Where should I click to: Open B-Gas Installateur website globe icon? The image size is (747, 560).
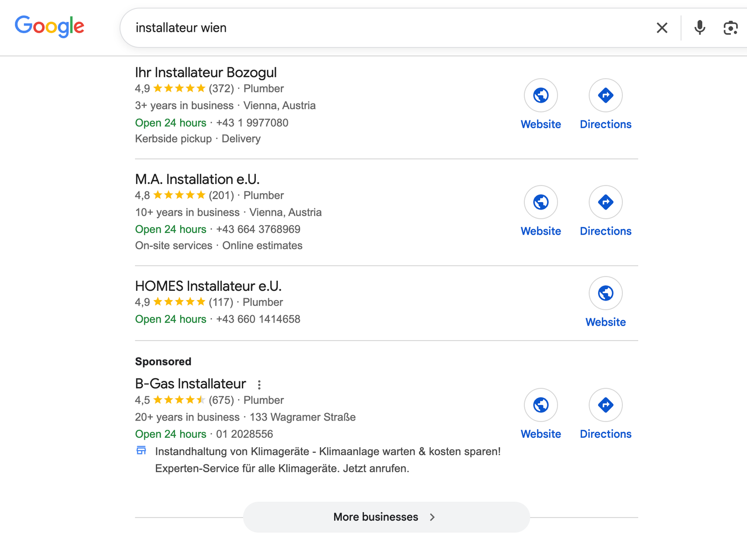[x=541, y=405]
